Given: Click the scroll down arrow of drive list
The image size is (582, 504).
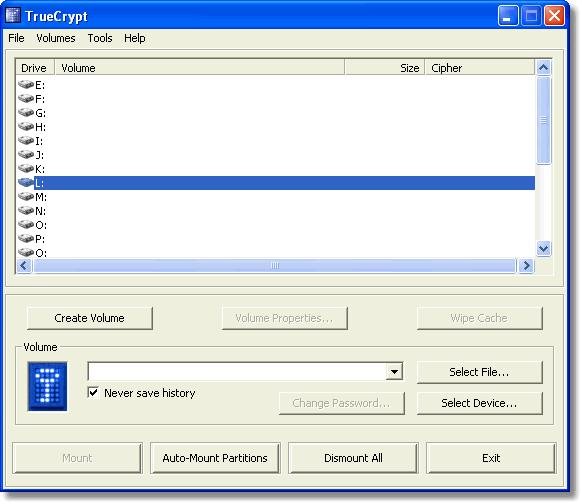Looking at the screenshot, I should [544, 248].
